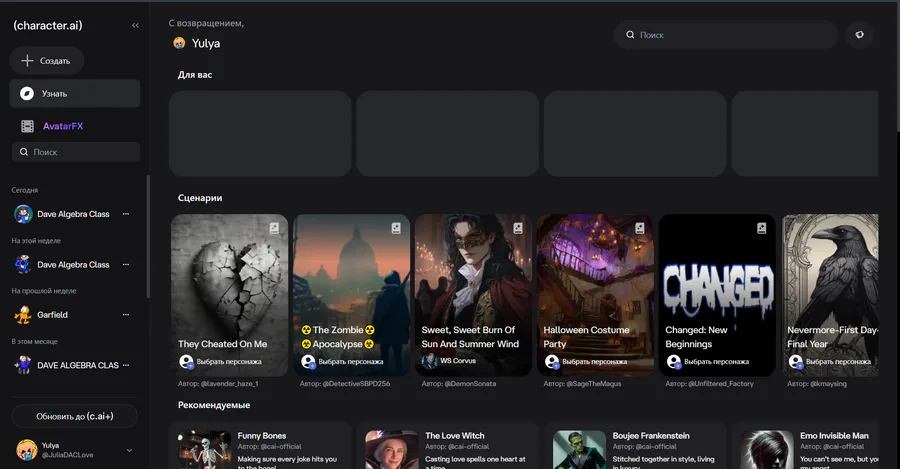
Task: Open The Zombie Apocalypse scenario
Action: pyautogui.click(x=351, y=295)
